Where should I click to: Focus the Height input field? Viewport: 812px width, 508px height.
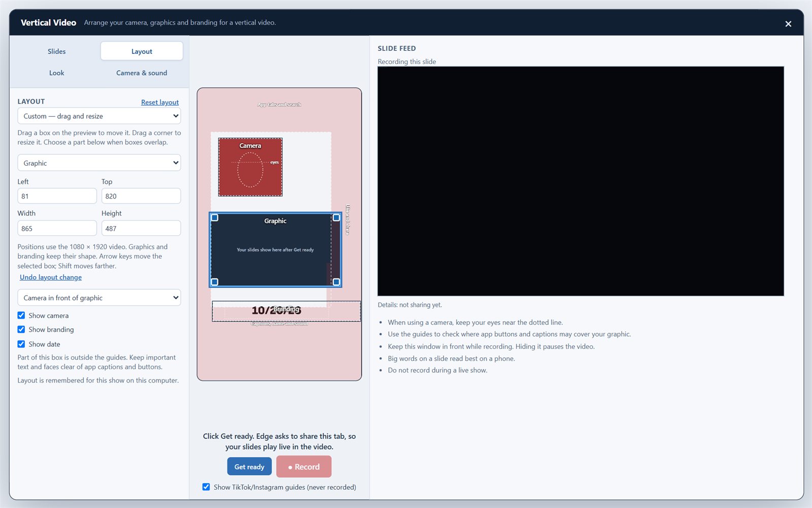click(141, 229)
